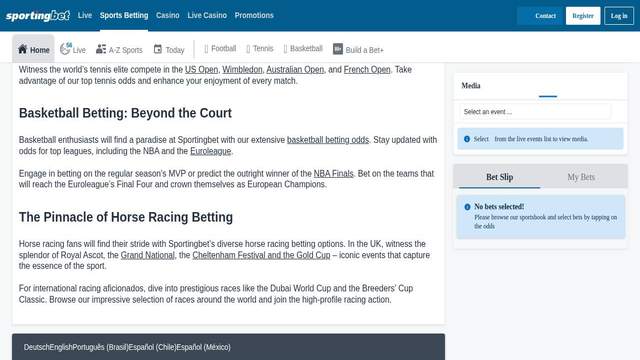This screenshot has height=360, width=640.
Task: Select the Tennis shortcut
Action: click(x=260, y=49)
